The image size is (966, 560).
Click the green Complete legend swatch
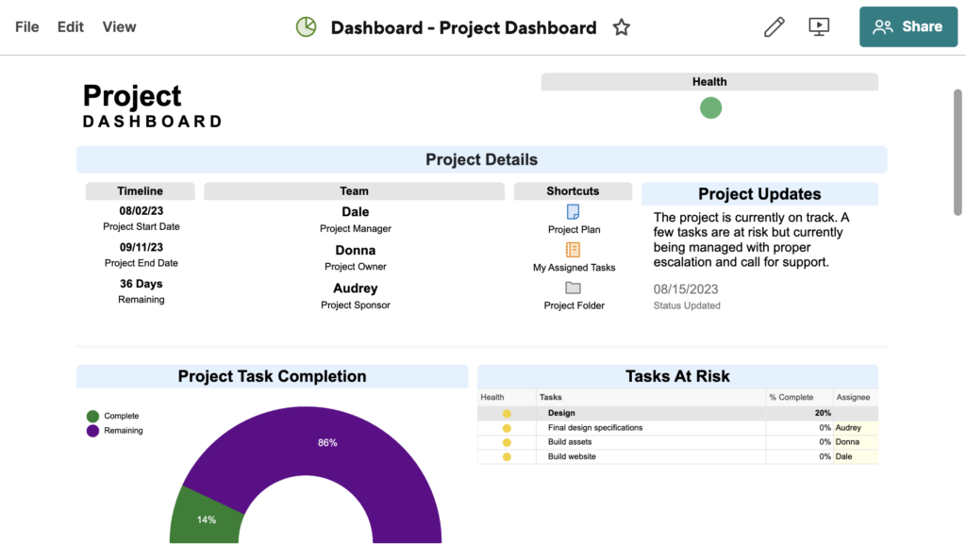click(x=92, y=416)
